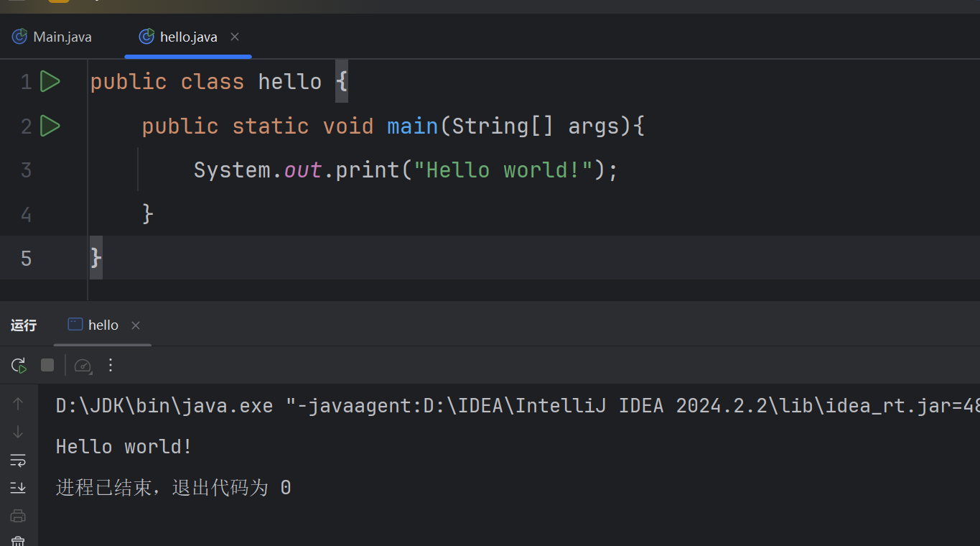
Task: Stop the running process
Action: pos(47,366)
